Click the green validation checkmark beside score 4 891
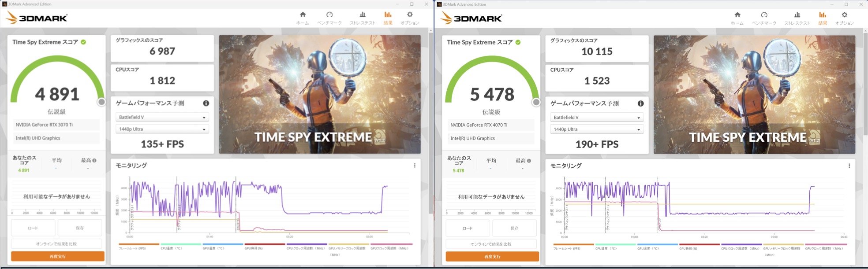This screenshot has height=269, width=868. (83, 42)
